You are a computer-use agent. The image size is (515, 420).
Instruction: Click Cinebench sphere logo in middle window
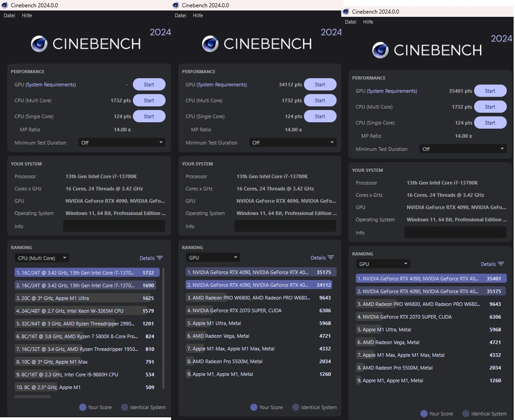pyautogui.click(x=210, y=44)
